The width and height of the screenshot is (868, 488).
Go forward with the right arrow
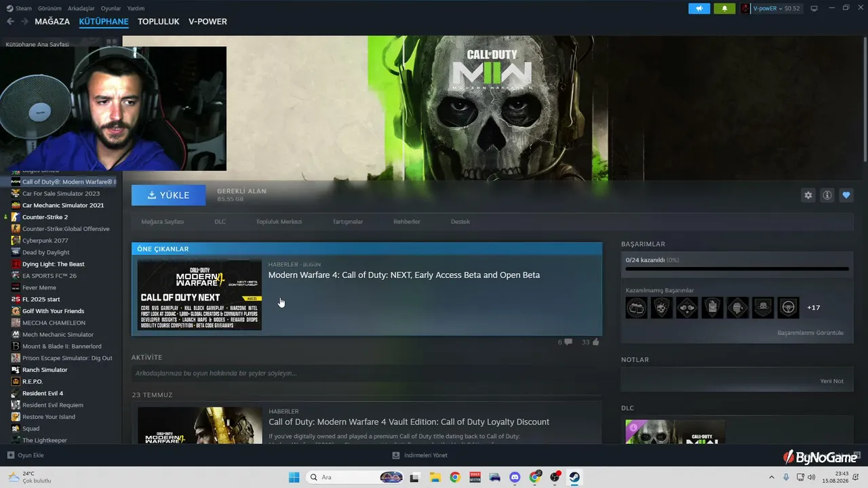click(x=24, y=22)
